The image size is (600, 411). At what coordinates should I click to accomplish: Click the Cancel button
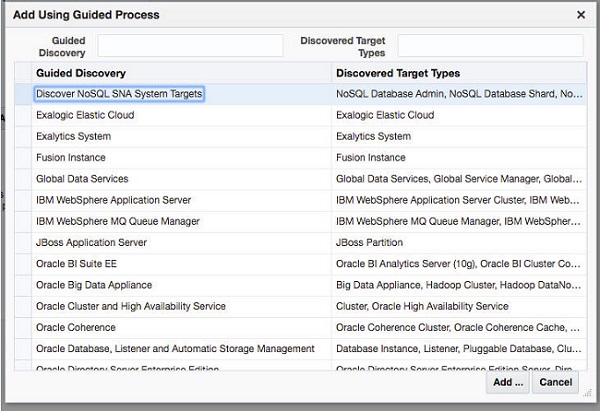pyautogui.click(x=555, y=383)
